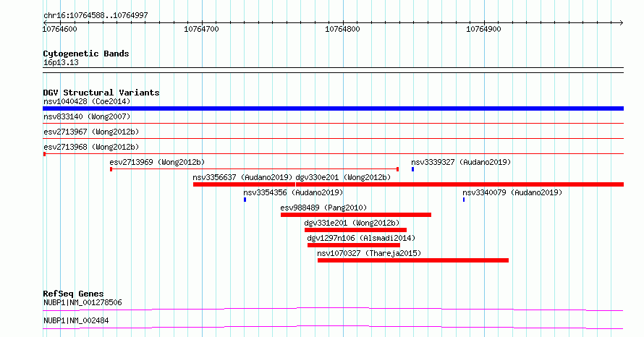644x337 pixels.
Task: Select dgv330e201 (Wong2012b) label
Action: pyautogui.click(x=343, y=177)
